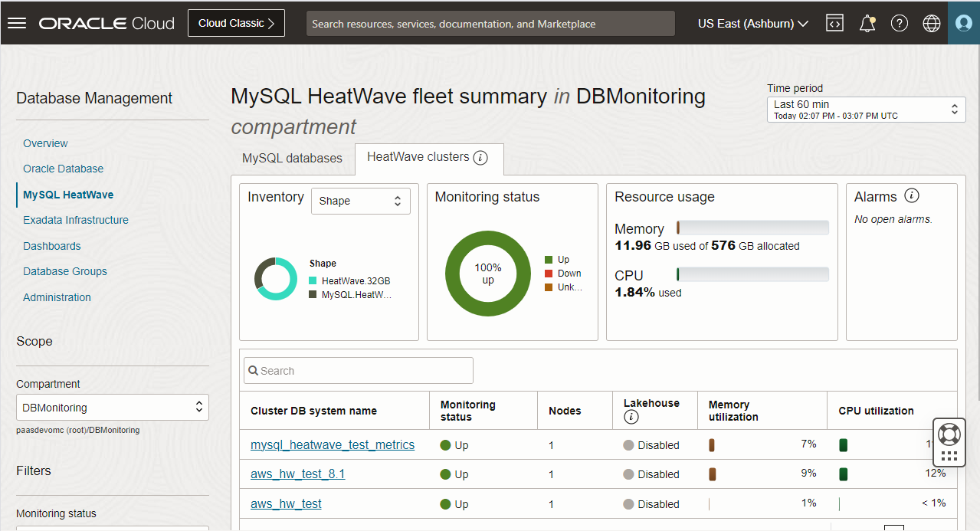This screenshot has height=531, width=980.
Task: Open the Dashboards sidebar entry
Action: (51, 245)
